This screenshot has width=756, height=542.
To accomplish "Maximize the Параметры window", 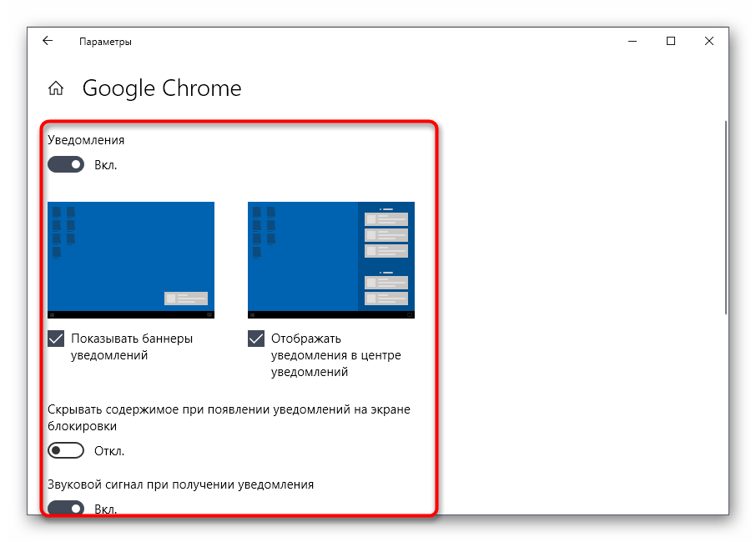I will coord(671,42).
